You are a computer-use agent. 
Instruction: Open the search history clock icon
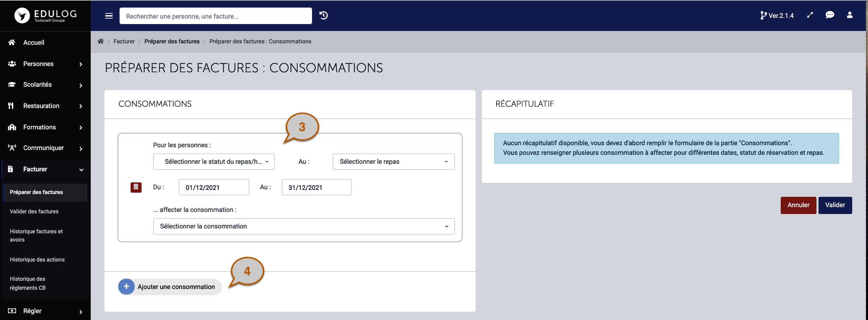(x=324, y=15)
